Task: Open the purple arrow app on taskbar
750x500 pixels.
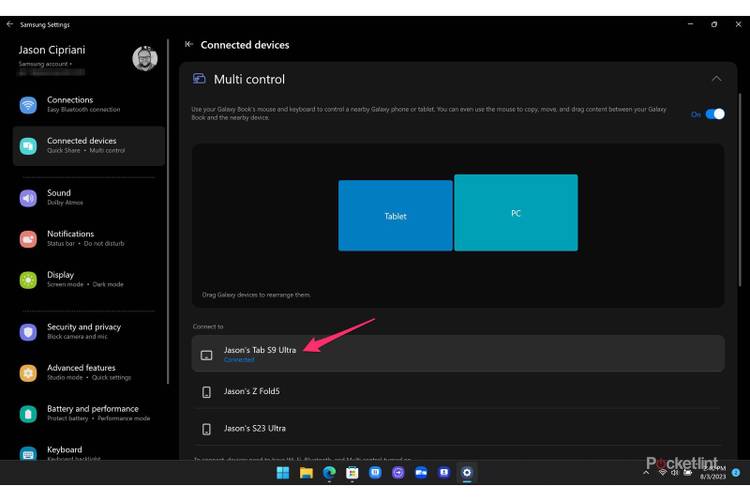Action: click(398, 473)
